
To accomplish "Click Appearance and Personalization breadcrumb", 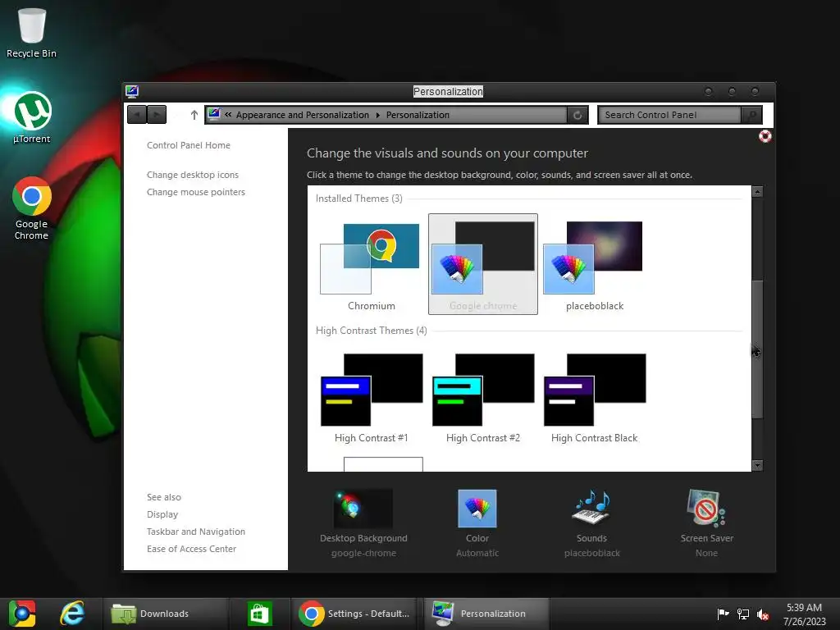I will [302, 115].
